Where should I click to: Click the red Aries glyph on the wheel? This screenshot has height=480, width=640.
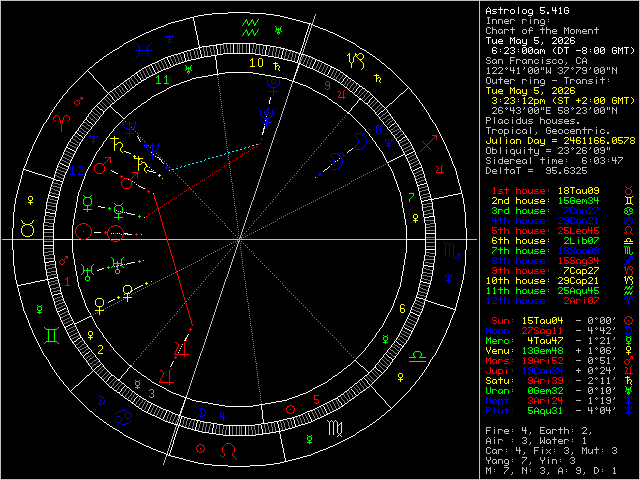(63, 123)
